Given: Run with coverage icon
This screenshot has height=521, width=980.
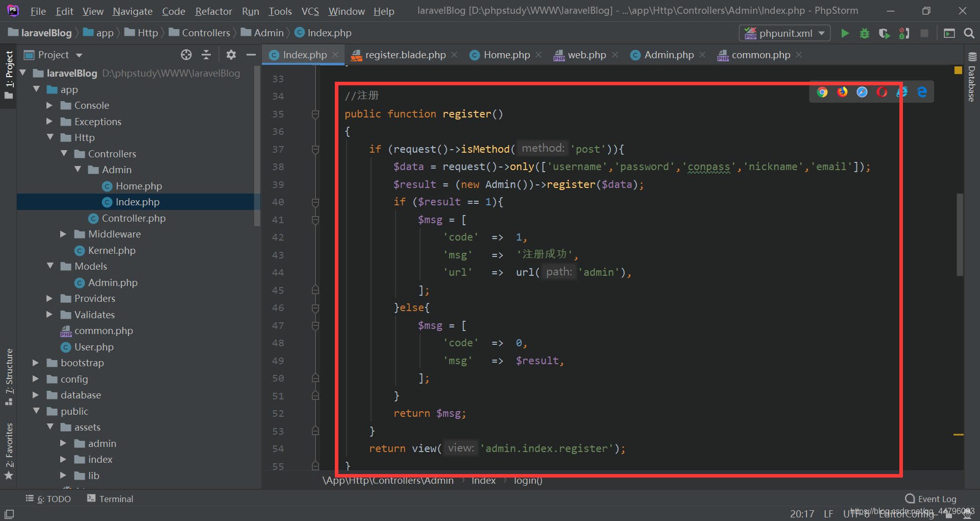Looking at the screenshot, I should tap(885, 33).
